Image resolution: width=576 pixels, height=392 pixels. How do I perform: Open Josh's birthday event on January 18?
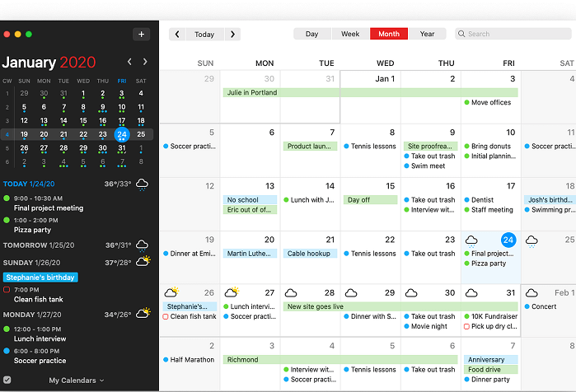coord(550,199)
